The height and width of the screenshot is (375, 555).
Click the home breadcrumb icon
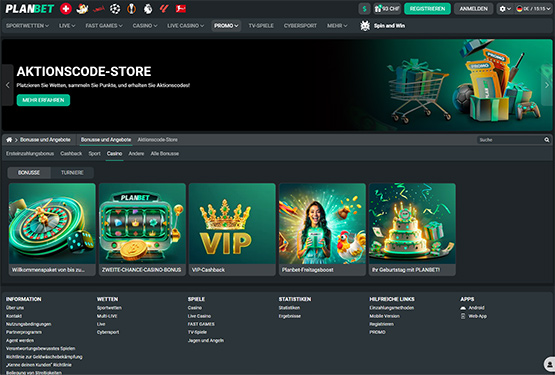point(9,140)
